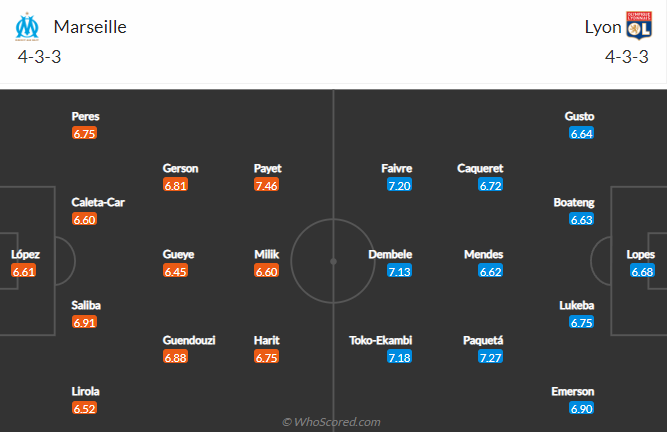
Task: Click Caleta-Car's player name
Action: click(98, 202)
